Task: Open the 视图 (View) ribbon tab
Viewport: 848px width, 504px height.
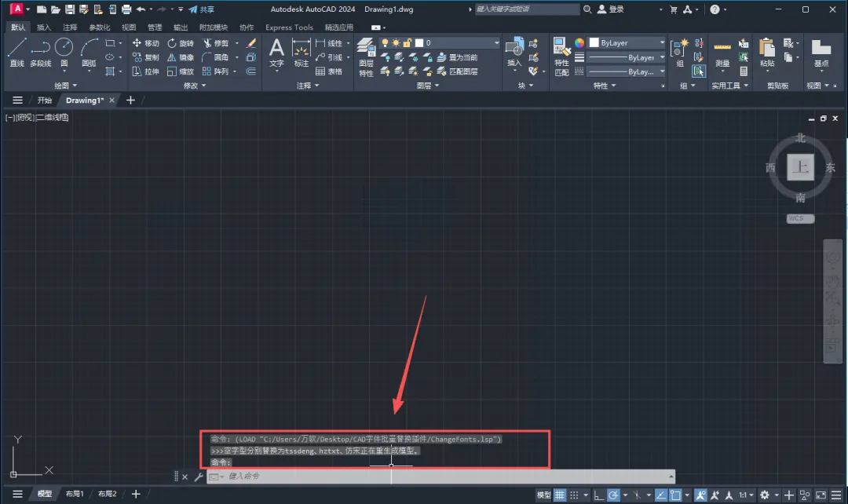Action: (129, 27)
